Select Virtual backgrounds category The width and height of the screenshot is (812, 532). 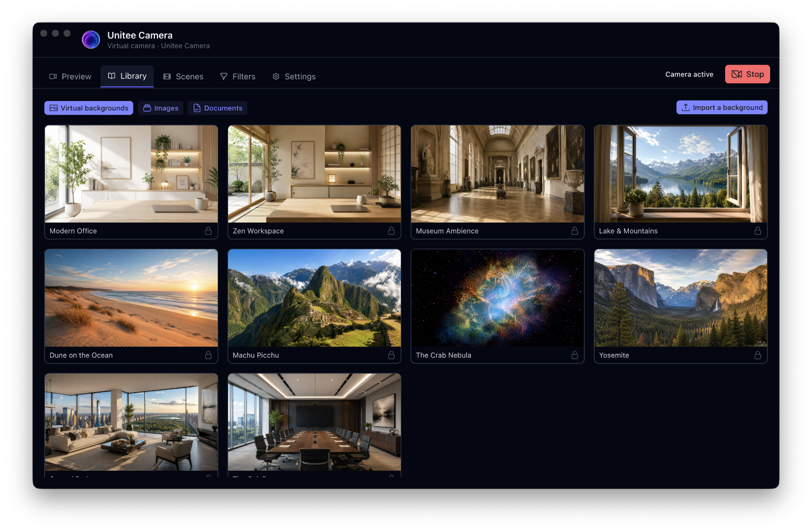(x=89, y=108)
